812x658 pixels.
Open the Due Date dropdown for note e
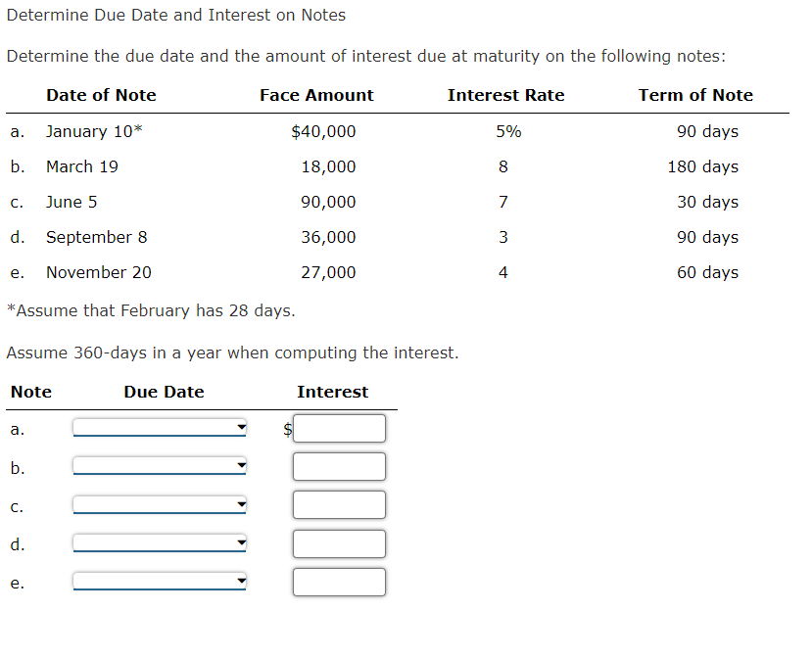point(160,583)
